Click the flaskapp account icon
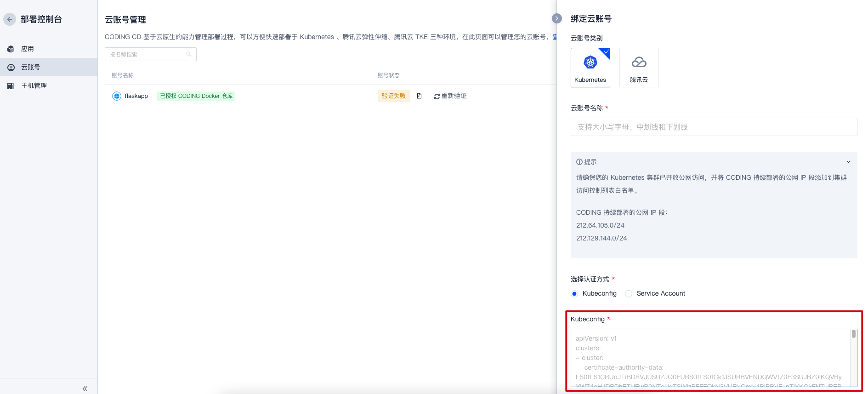 (x=117, y=96)
